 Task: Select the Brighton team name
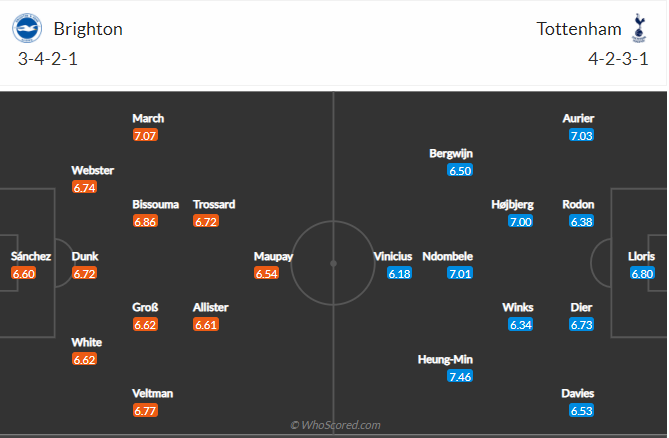[88, 29]
